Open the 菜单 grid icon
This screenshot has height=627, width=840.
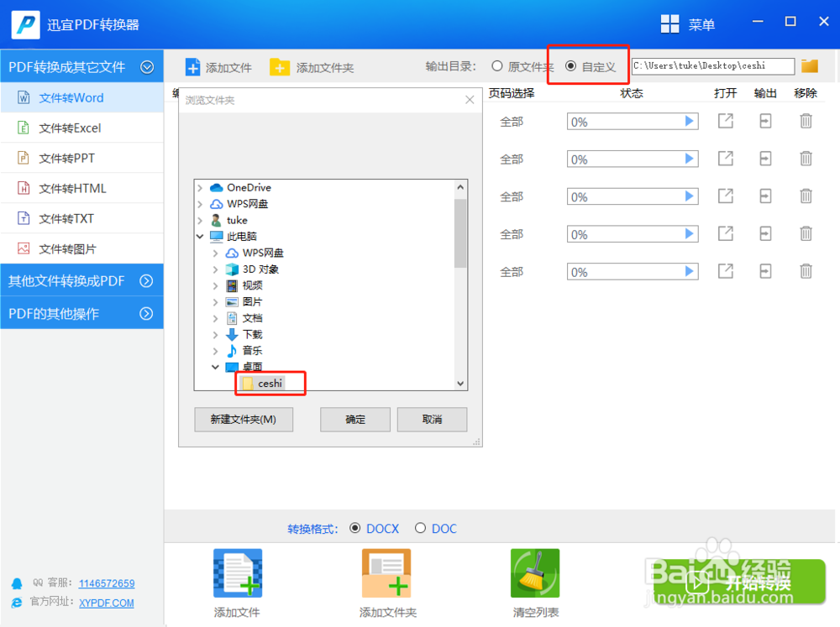point(669,24)
